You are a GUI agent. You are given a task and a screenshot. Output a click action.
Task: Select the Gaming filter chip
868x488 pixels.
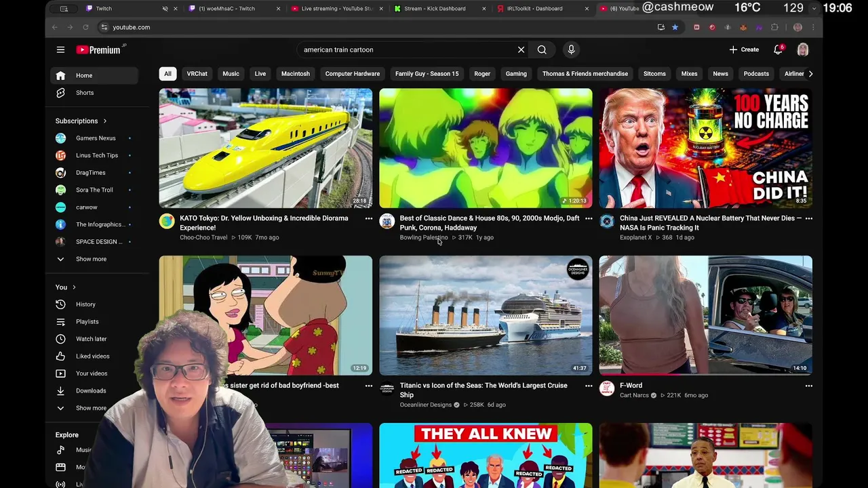click(516, 74)
